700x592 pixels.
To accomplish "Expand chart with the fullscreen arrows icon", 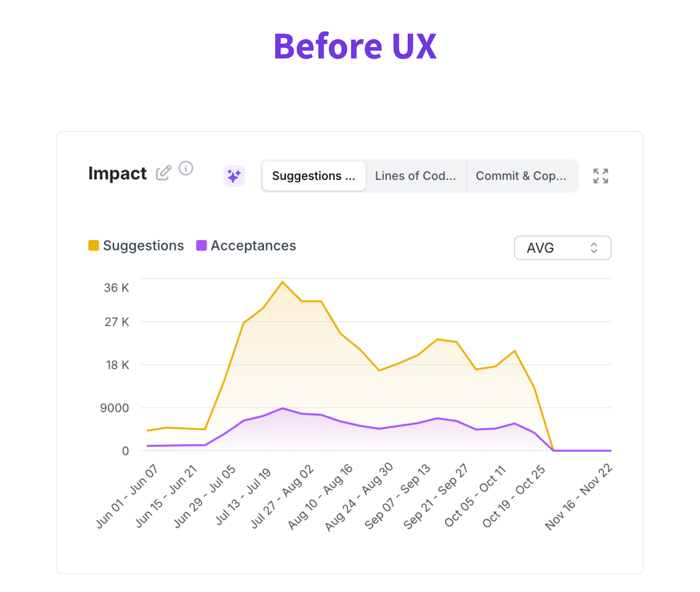I will click(x=601, y=176).
